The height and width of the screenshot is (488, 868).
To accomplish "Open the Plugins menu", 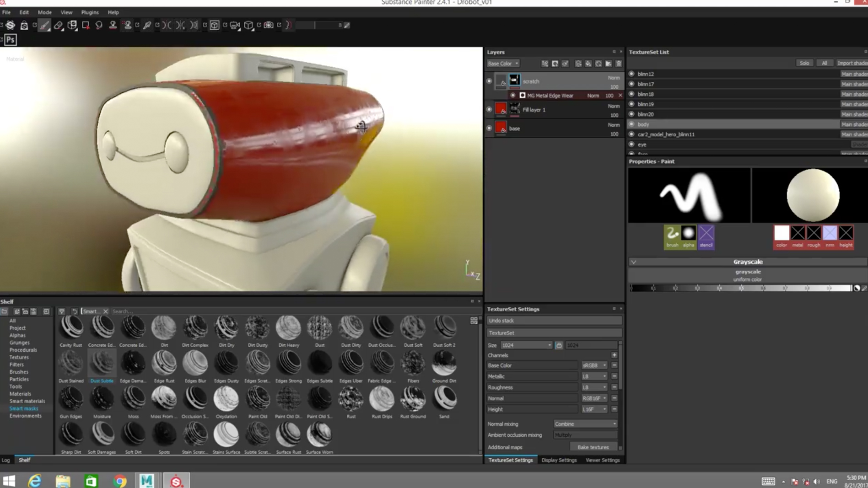I will [90, 12].
